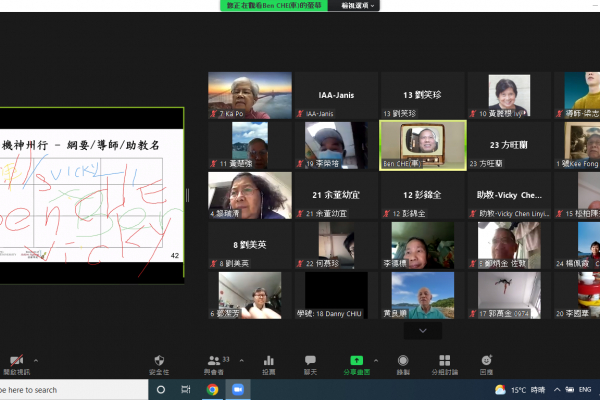Viewport: 600px width, 400px height.
Task: Click the muted mic icon on 7 Ka Po tile
Action: tap(214, 114)
